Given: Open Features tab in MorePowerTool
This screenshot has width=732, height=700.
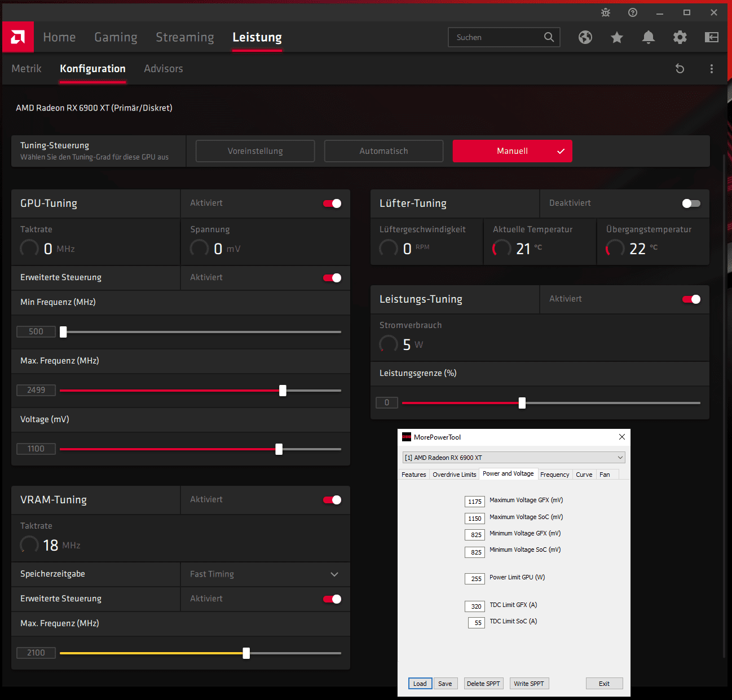Looking at the screenshot, I should 414,475.
